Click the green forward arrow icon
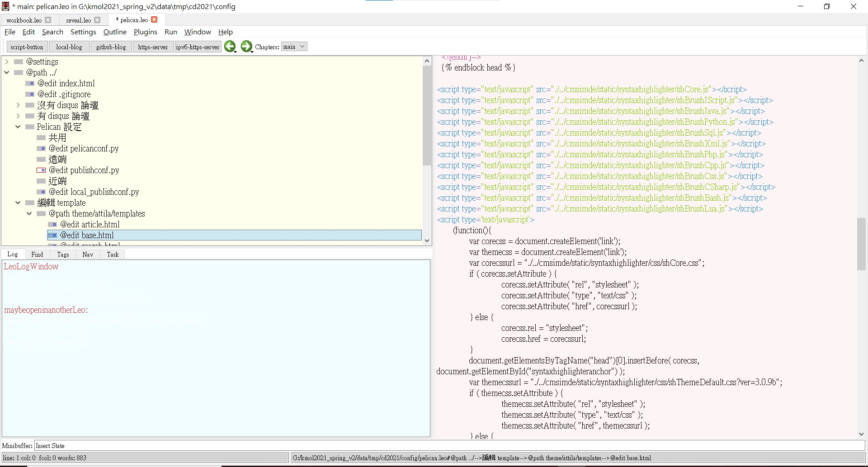 click(x=246, y=46)
